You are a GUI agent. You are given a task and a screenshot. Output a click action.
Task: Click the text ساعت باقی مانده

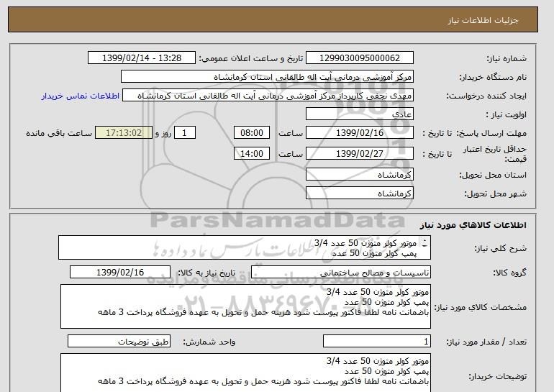pyautogui.click(x=59, y=133)
